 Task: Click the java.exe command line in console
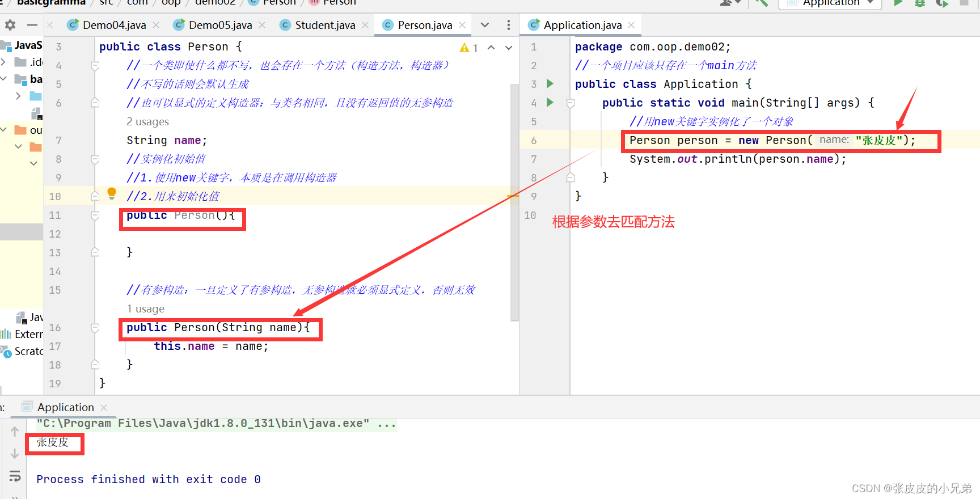click(x=216, y=424)
